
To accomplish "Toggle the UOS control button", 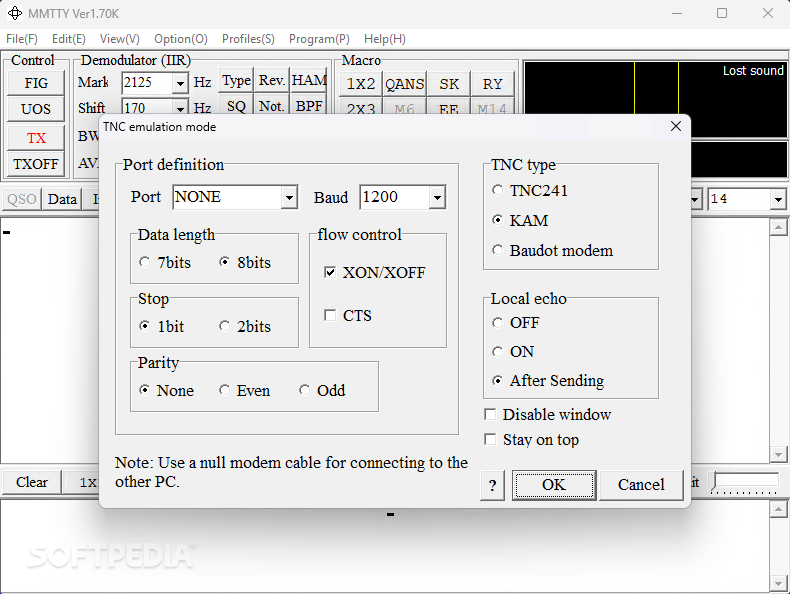I will pyautogui.click(x=36, y=109).
